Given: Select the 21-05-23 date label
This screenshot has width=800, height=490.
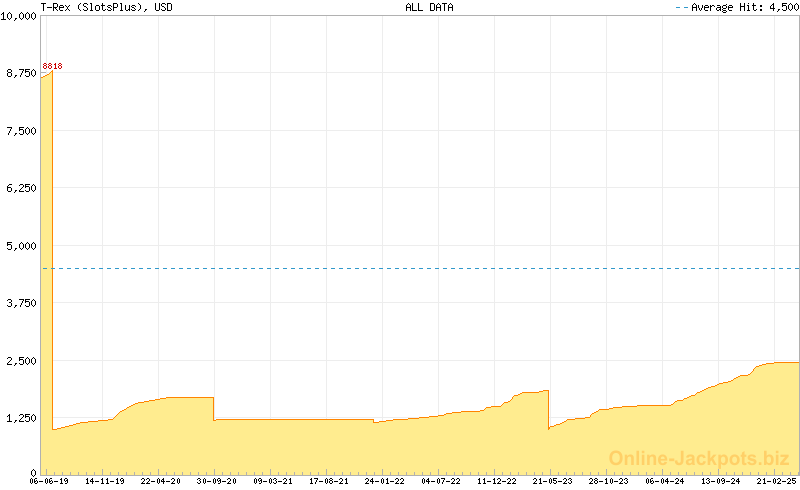Looking at the screenshot, I should coord(552,481).
